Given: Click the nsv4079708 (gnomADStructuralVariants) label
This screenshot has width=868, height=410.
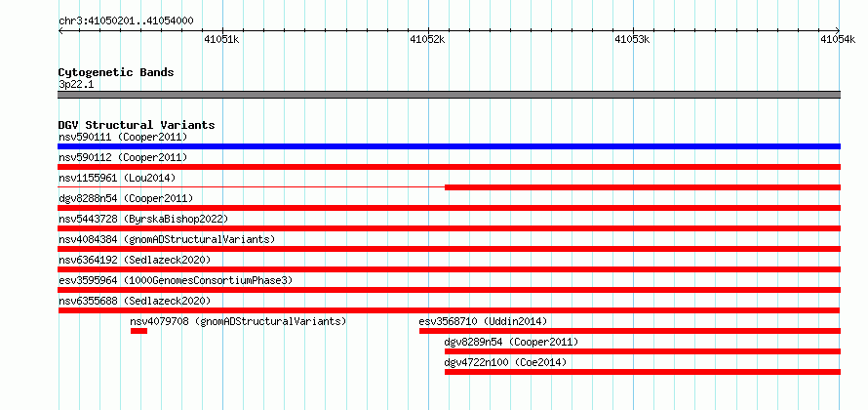Looking at the screenshot, I should pyautogui.click(x=239, y=321).
